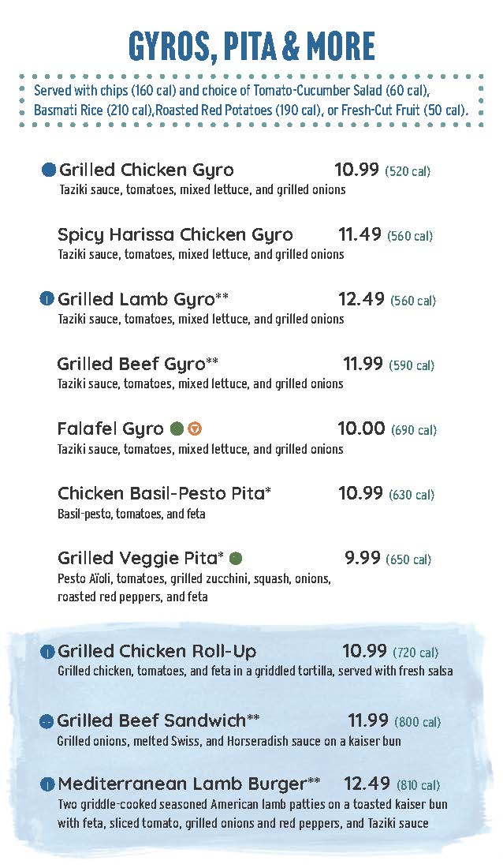Click the blue icon beside Mediterranean Lamb Burger
This screenshot has height=868, width=503.
47,784
